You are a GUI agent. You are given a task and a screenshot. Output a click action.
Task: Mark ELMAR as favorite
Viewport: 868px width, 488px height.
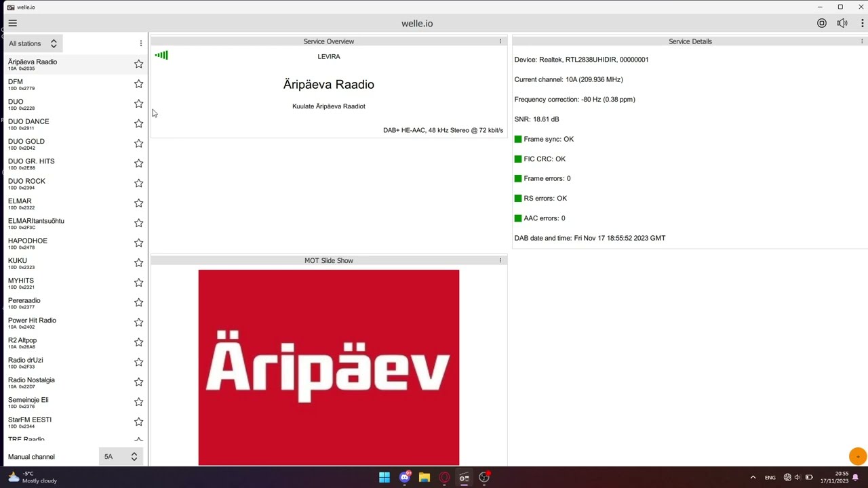click(x=138, y=203)
